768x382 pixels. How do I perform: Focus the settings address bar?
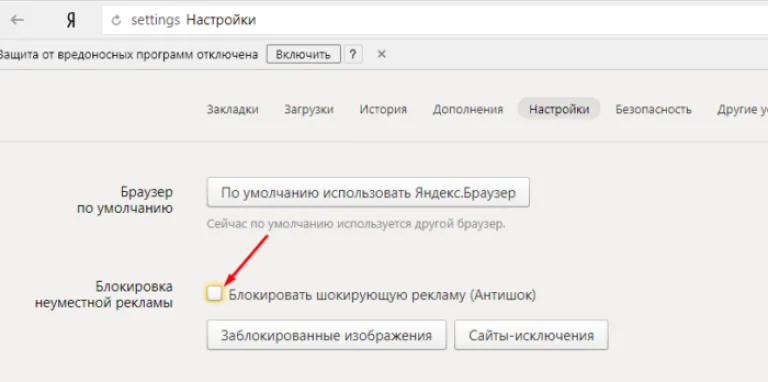(x=435, y=20)
